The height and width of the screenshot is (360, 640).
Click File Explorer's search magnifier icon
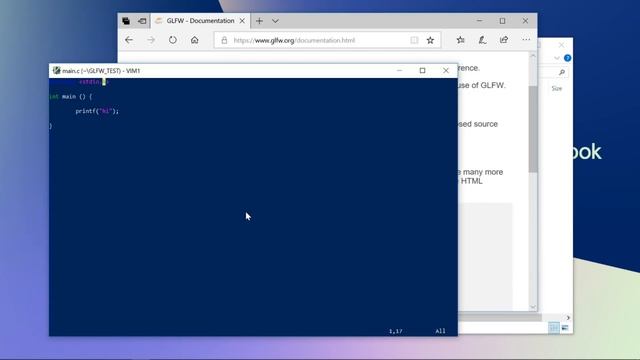pyautogui.click(x=562, y=72)
